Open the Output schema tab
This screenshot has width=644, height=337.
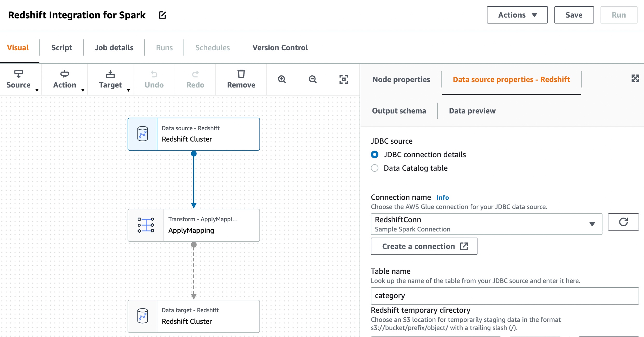(399, 111)
